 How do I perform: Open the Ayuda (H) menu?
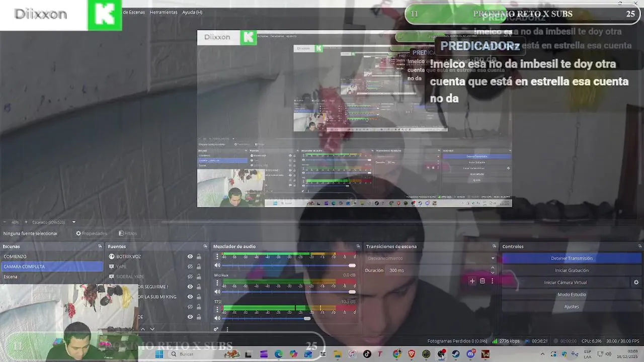coord(192,12)
